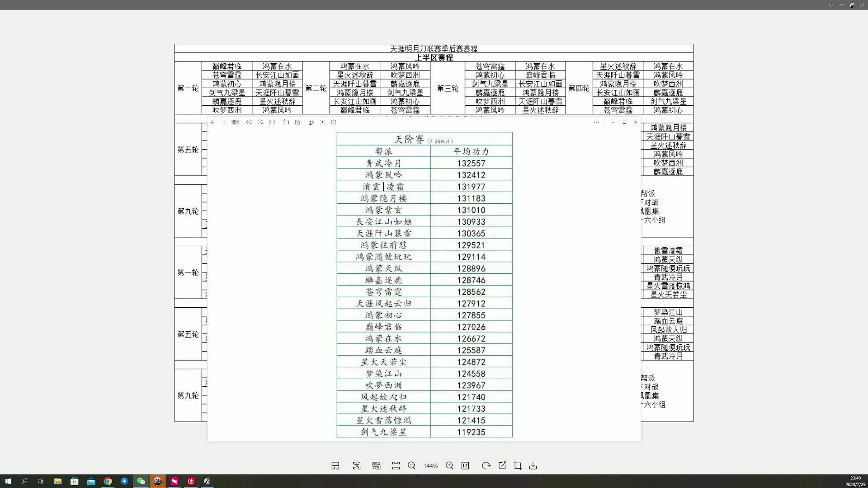This screenshot has width=868, height=488.
Task: Navigate forward with the right arrow
Action: pyautogui.click(x=224, y=122)
